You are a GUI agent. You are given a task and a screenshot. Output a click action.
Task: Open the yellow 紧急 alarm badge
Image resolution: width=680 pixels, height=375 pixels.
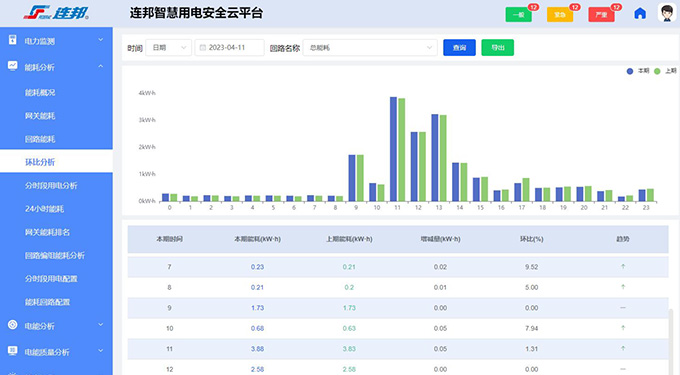click(560, 15)
